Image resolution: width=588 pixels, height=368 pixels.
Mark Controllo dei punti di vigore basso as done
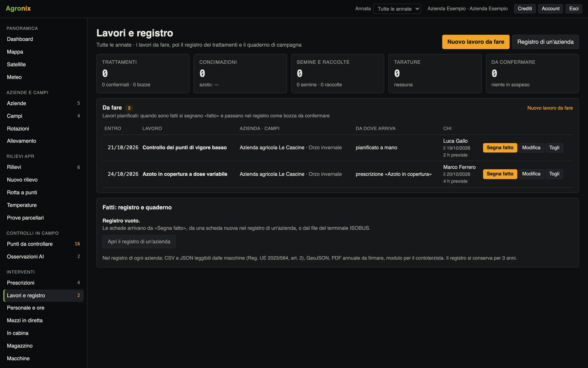click(x=500, y=148)
